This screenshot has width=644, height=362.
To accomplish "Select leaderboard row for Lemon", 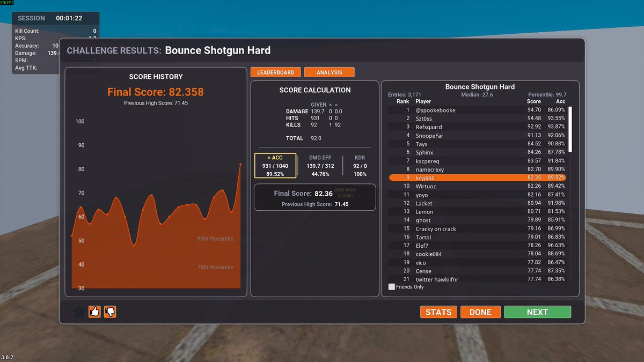I will [x=478, y=212].
